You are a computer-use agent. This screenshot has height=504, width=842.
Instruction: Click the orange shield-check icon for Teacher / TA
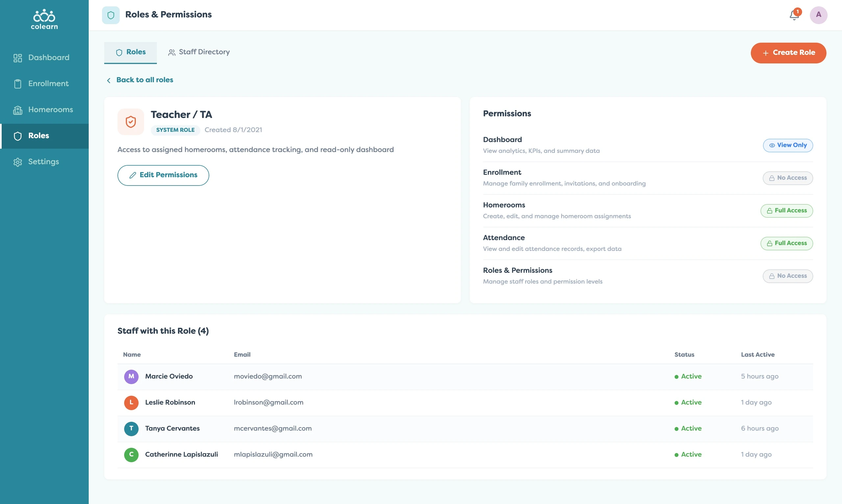[131, 122]
